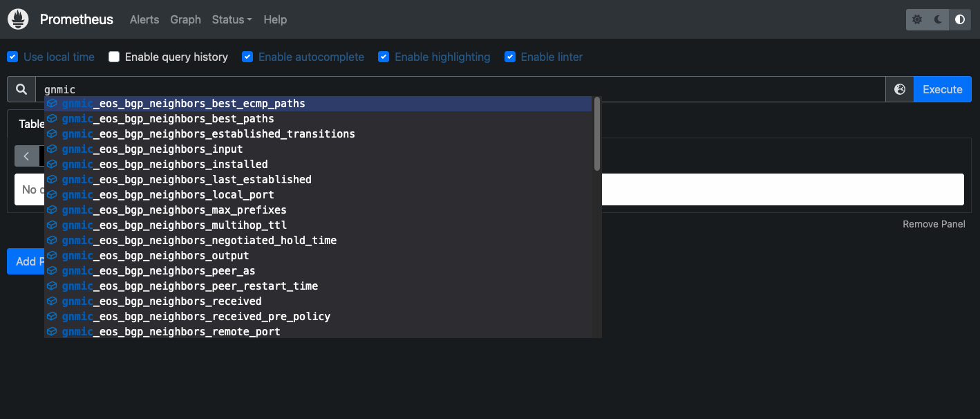Switch to the Table tab
The height and width of the screenshot is (419, 980).
[x=32, y=124]
